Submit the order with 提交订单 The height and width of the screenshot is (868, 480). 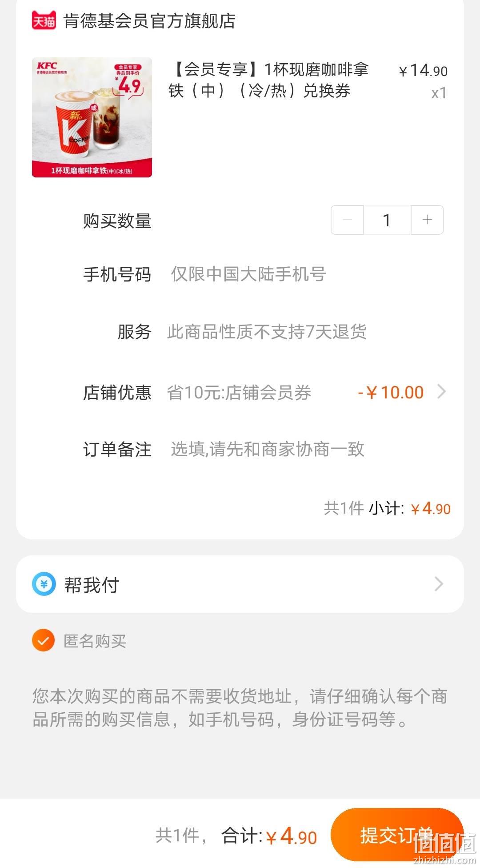tap(397, 835)
